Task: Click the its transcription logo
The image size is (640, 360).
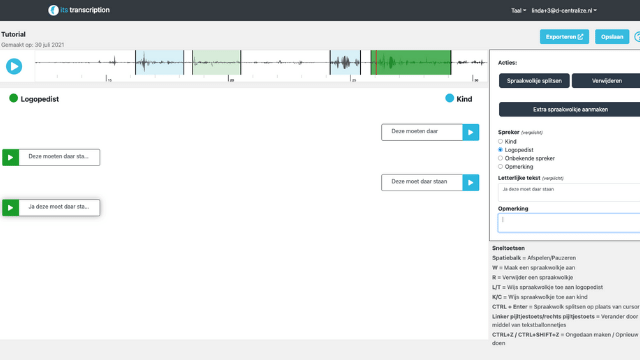Action: (79, 10)
